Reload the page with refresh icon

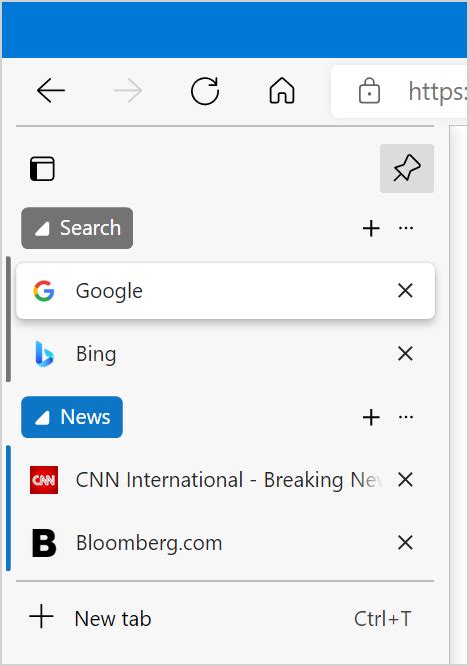coord(205,90)
